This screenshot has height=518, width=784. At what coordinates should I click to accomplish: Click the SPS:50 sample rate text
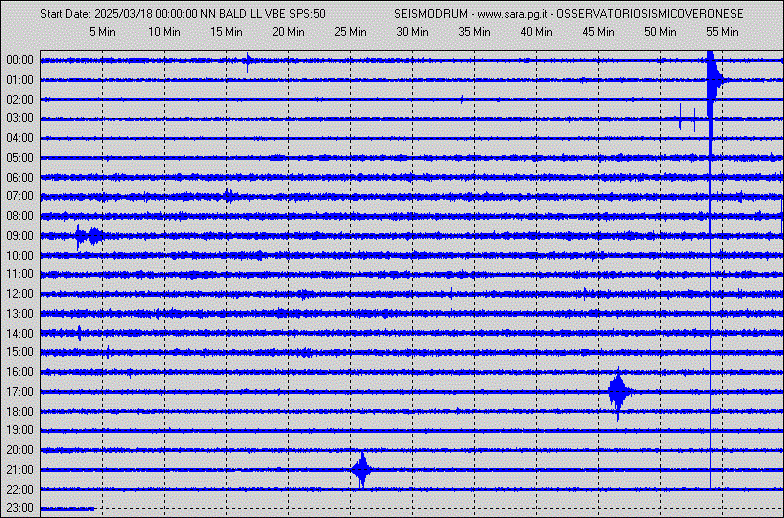pos(308,14)
